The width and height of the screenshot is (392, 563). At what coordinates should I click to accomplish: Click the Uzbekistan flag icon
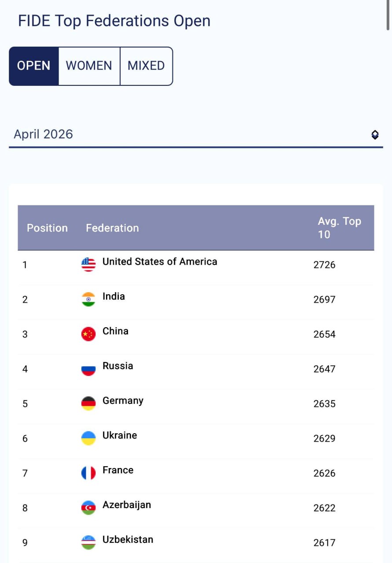tap(88, 542)
